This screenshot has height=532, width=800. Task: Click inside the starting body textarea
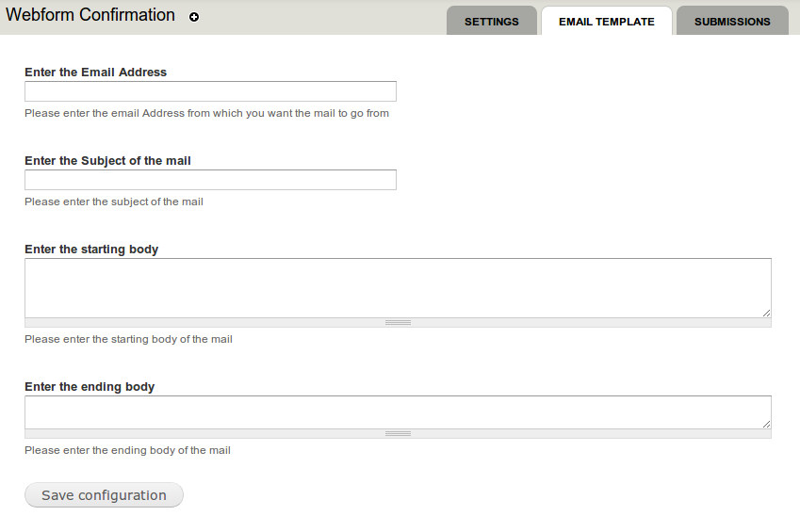click(398, 287)
